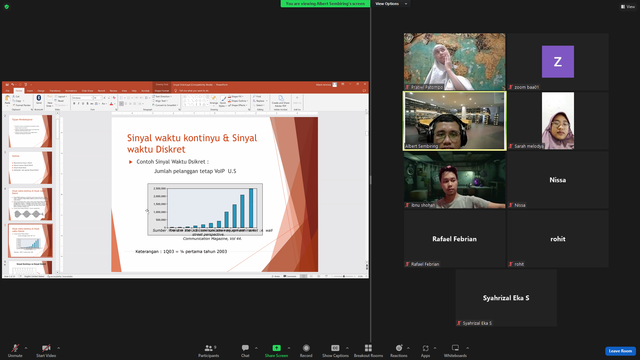Open the Transitions tab in PowerPoint ribbon
The image size is (640, 360).
pos(55,91)
